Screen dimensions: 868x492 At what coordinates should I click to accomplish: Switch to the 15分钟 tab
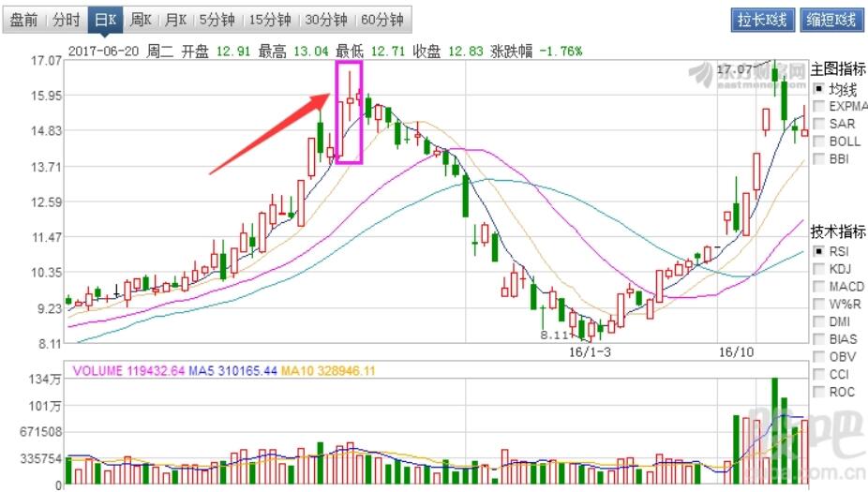(270, 20)
